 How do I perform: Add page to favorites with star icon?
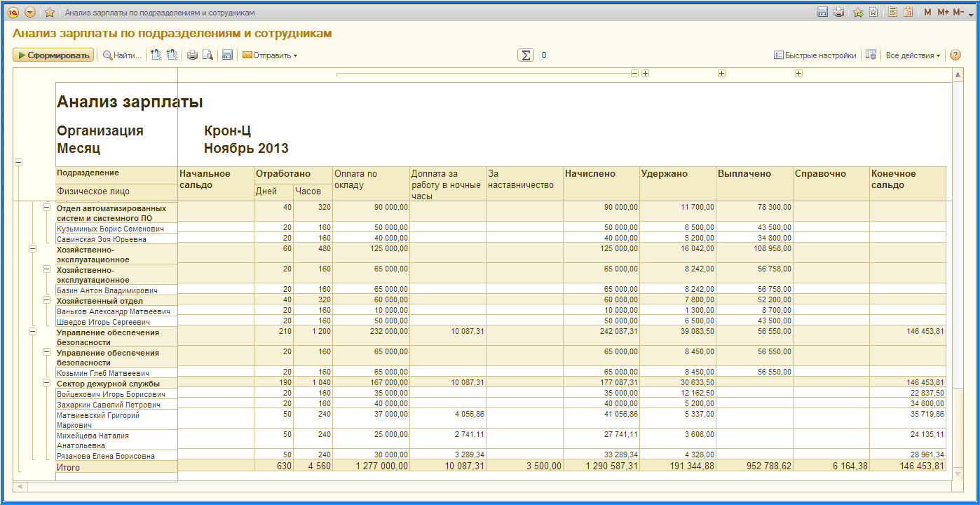pyautogui.click(x=50, y=13)
